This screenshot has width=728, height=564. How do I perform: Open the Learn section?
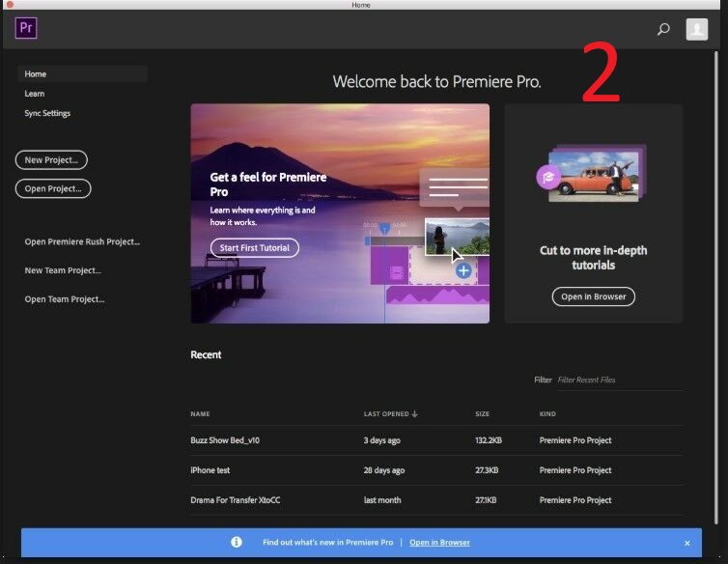click(x=35, y=94)
